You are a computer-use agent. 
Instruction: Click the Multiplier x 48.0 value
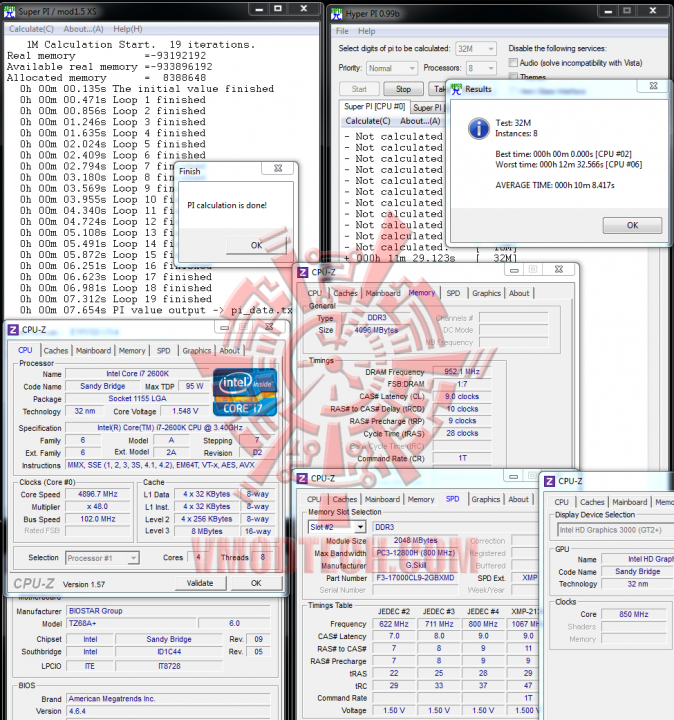[x=98, y=506]
